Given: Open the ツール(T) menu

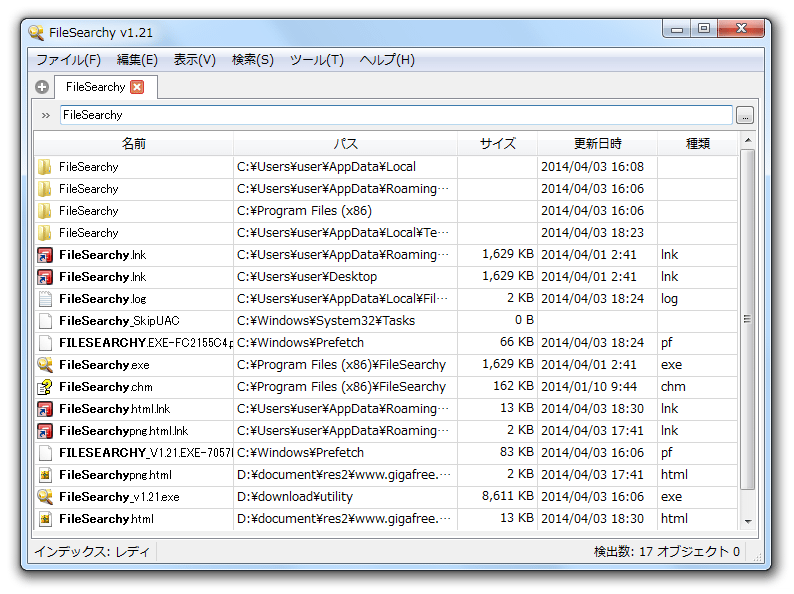Looking at the screenshot, I should 317,60.
